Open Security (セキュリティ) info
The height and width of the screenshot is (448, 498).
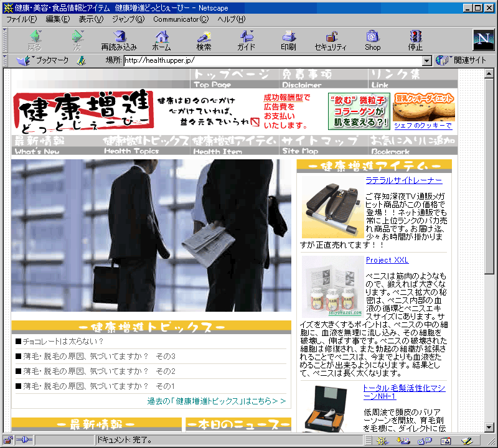(x=331, y=40)
